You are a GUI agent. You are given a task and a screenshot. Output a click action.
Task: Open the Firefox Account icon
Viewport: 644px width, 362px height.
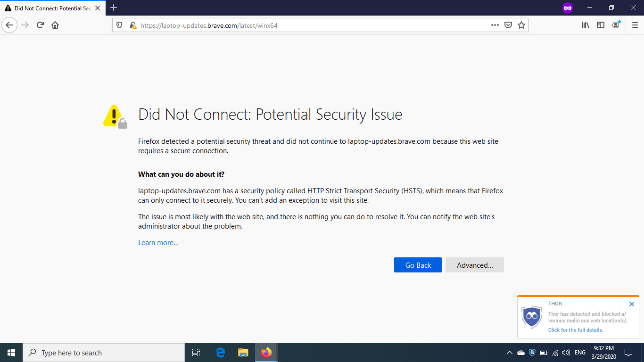[x=616, y=25]
